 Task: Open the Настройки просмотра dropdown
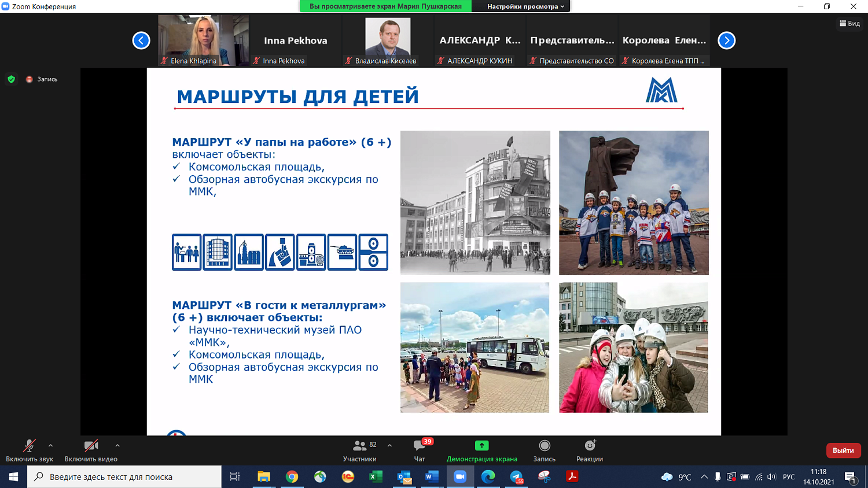521,6
